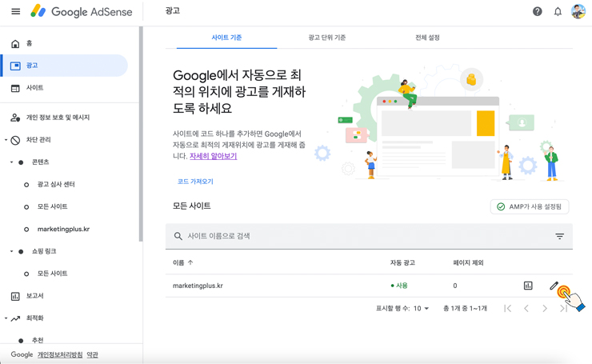Open 사이트 in the sidebar
This screenshot has height=364, width=592.
point(34,88)
